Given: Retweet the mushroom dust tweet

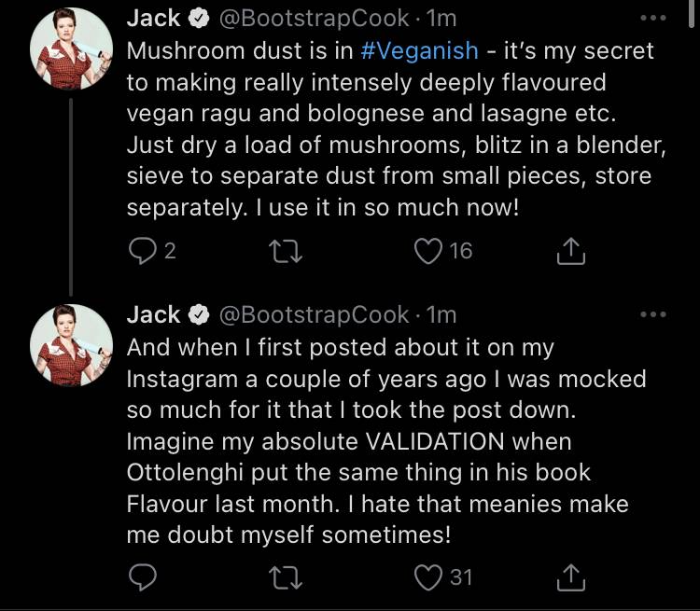Looking at the screenshot, I should coord(286,251).
